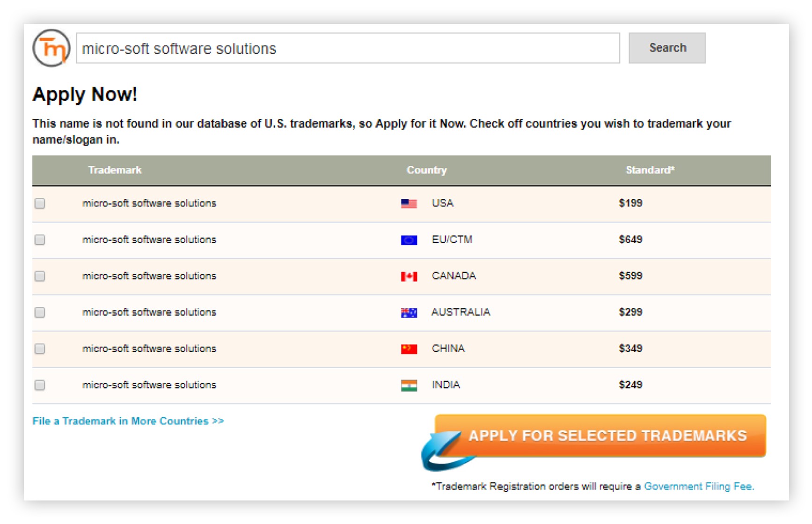Image resolution: width=812 pixels, height=524 pixels.
Task: Tick the EU/CTM trademark checkbox
Action: [40, 240]
